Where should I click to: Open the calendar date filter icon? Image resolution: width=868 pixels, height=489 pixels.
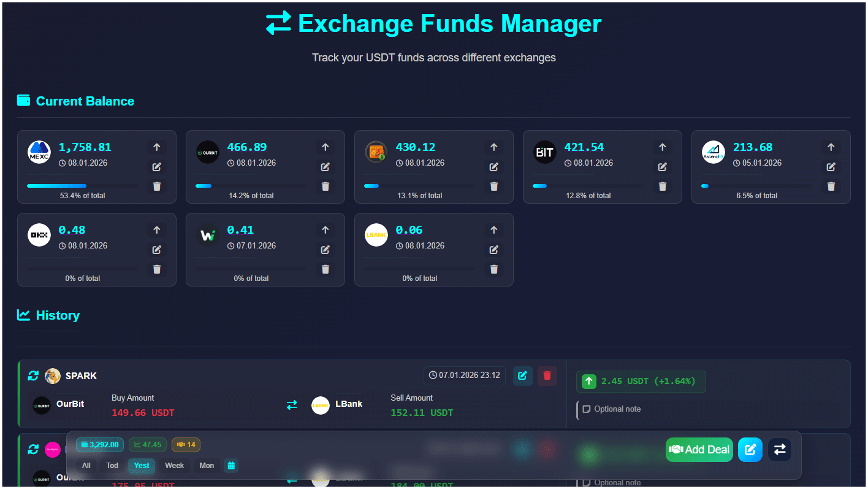click(231, 466)
